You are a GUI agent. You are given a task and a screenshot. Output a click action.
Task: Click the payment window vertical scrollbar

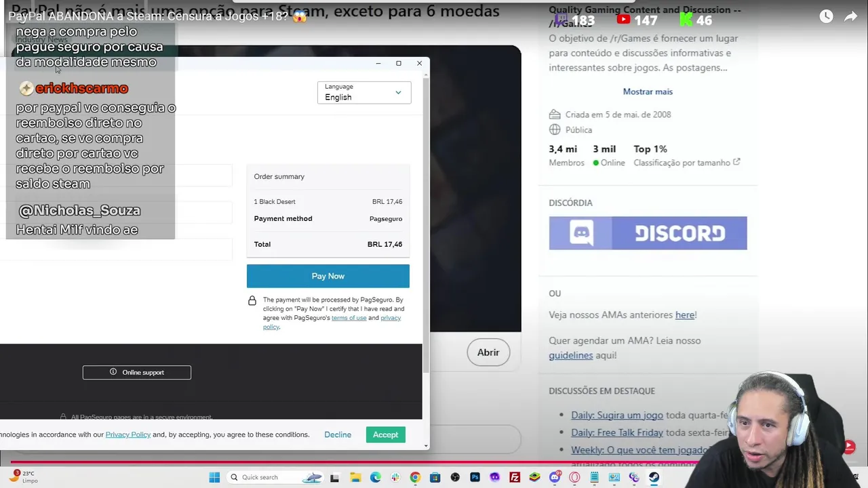426,224
